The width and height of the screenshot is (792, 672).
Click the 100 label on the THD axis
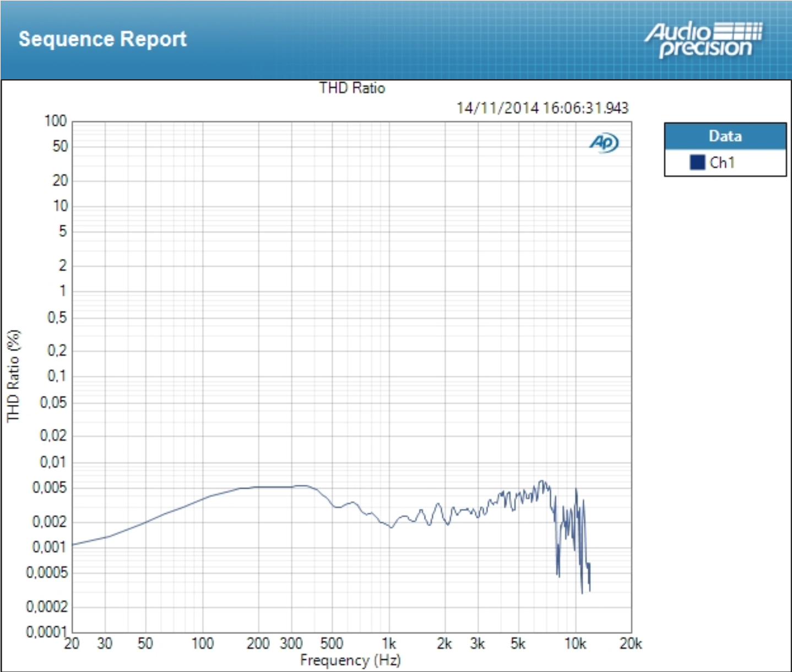coord(56,121)
